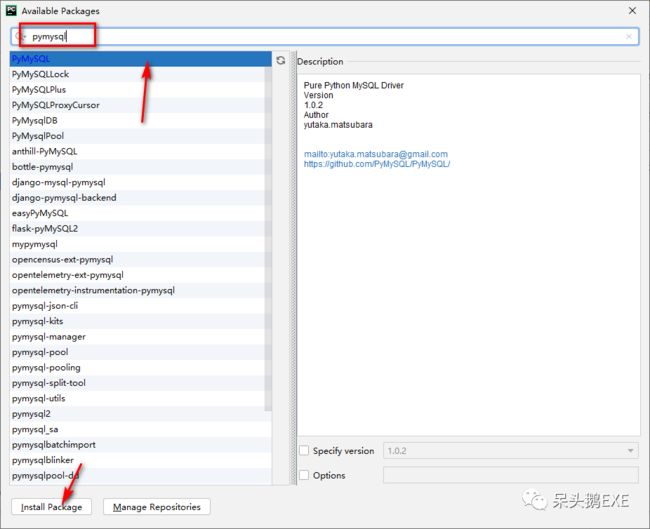The width and height of the screenshot is (650, 529).
Task: Click the pymysql search input field
Action: 325,36
